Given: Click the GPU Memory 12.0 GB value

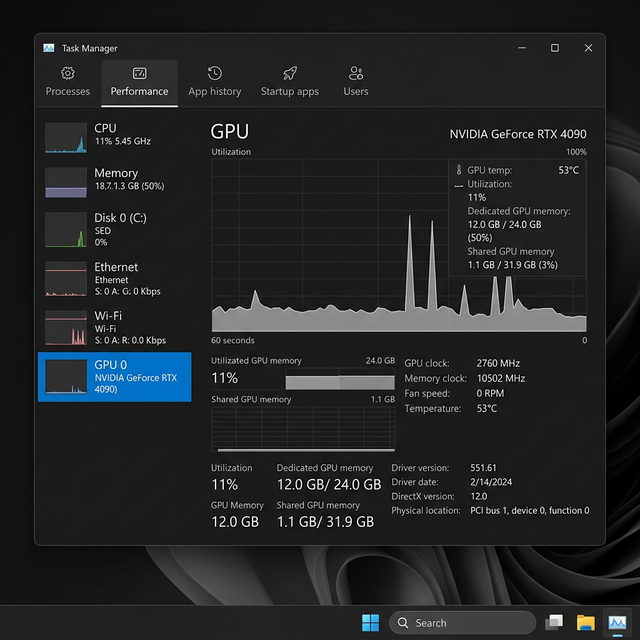Looking at the screenshot, I should point(235,522).
